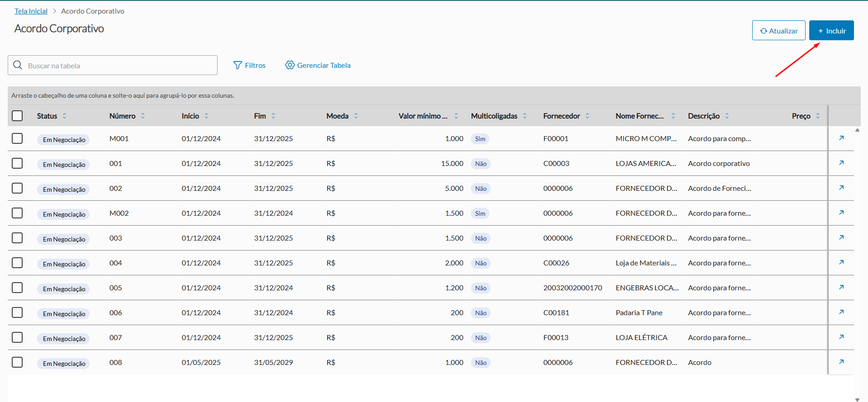Select the checkbox for agreement 005
Image resolution: width=868 pixels, height=402 pixels.
[x=17, y=288]
